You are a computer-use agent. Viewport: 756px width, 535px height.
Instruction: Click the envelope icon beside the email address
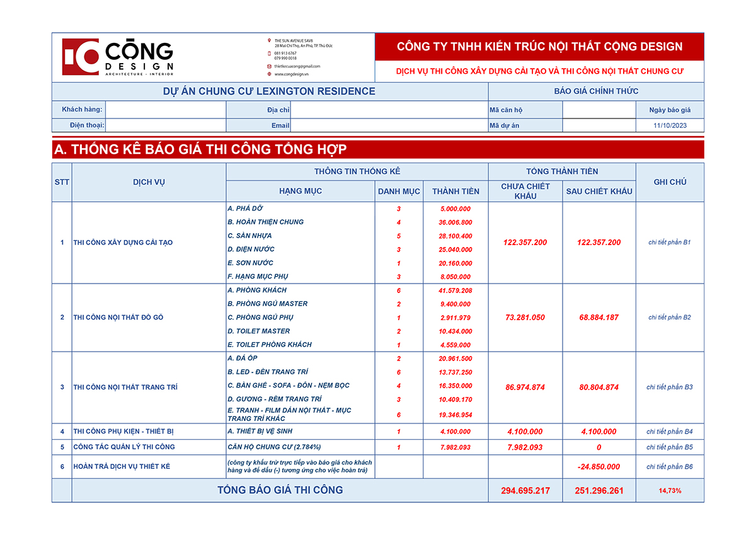tap(270, 66)
